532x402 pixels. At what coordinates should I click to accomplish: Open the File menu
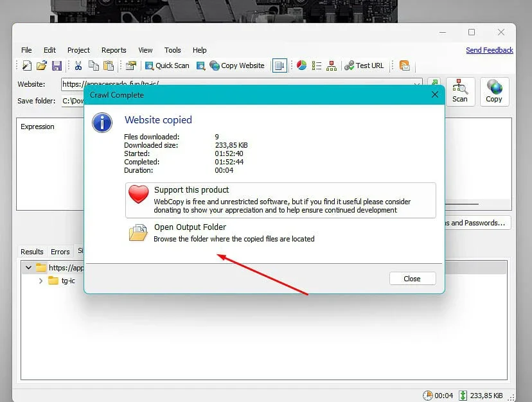(26, 50)
